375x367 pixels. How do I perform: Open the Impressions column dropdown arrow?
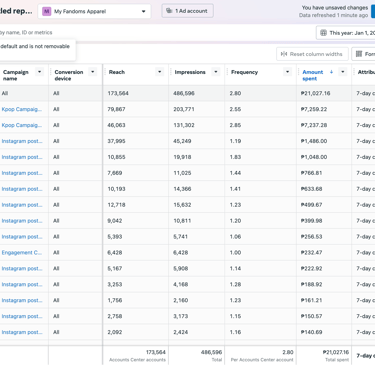point(216,72)
